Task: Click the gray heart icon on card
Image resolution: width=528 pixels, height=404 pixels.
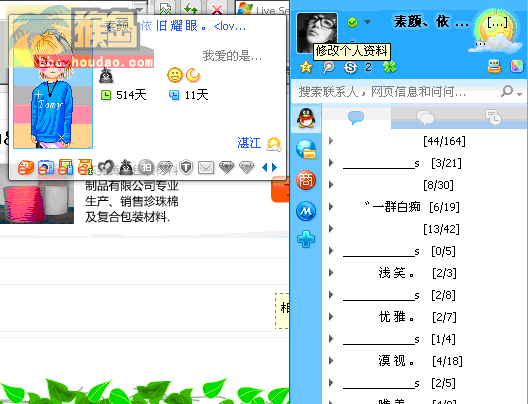Action: pyautogui.click(x=106, y=167)
